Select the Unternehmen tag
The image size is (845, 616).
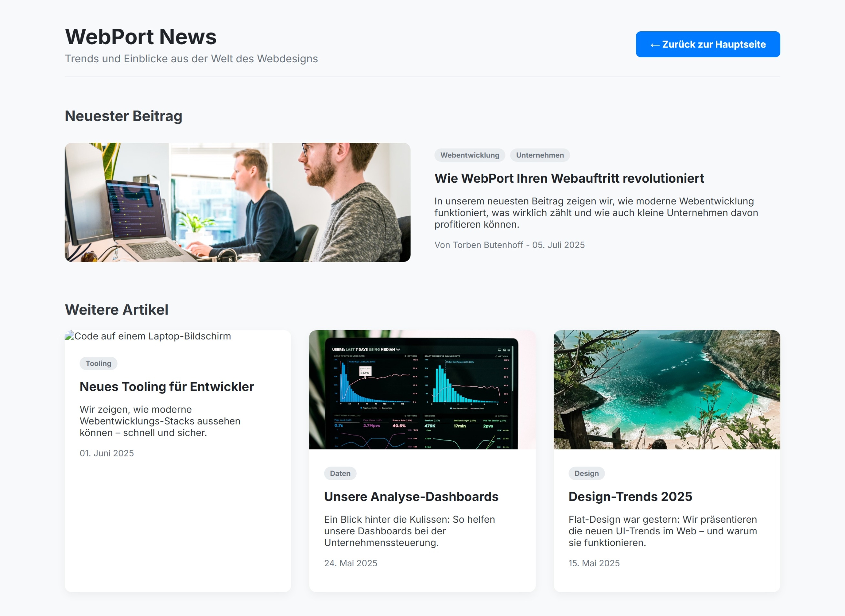540,155
